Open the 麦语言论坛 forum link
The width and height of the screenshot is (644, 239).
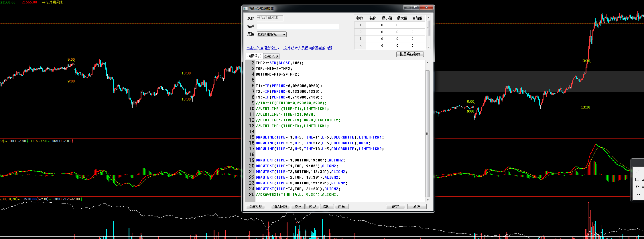pyautogui.click(x=289, y=48)
